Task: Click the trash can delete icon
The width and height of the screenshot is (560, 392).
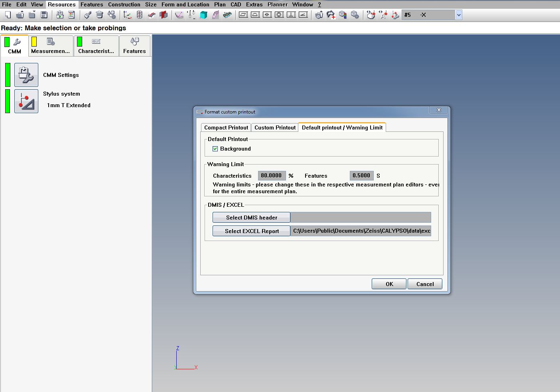Action: 100,15
